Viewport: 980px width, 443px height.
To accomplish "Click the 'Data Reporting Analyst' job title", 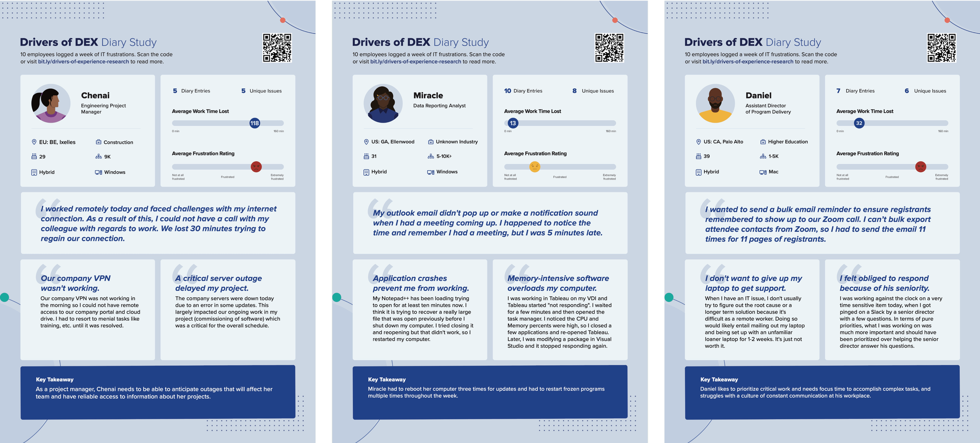I will tap(439, 105).
